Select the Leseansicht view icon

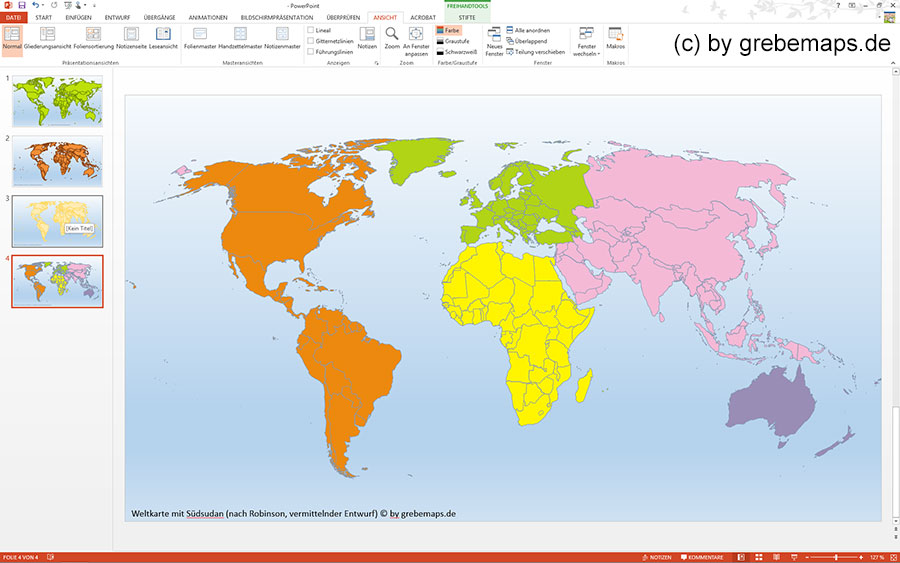165,39
